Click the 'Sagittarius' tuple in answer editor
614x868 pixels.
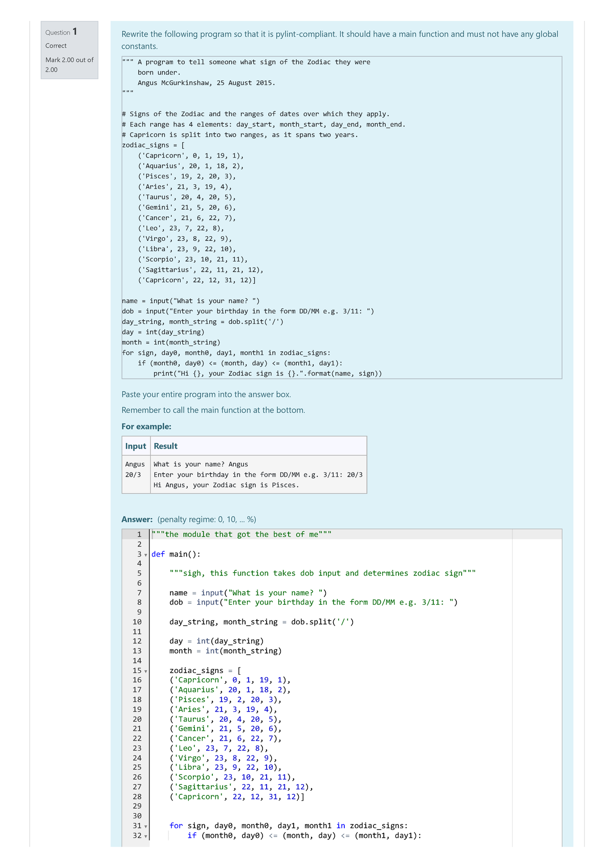(x=242, y=787)
